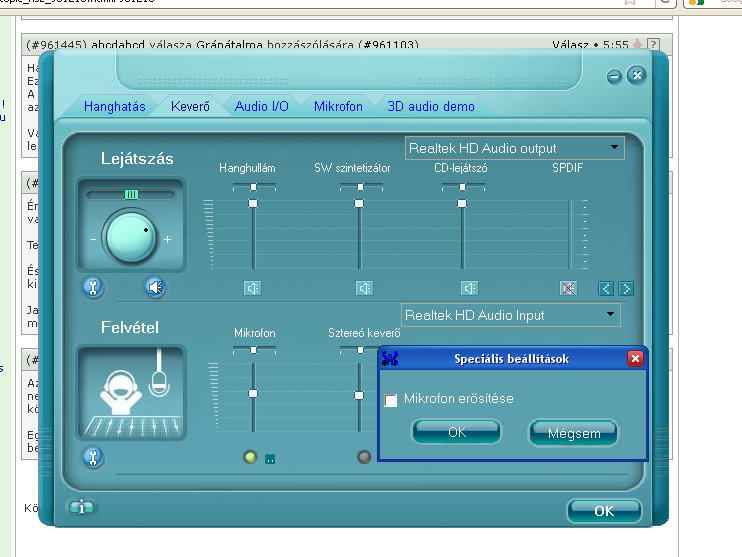Image resolution: width=742 pixels, height=557 pixels.
Task: Click the main OK button of Realtek panel
Action: pos(604,511)
